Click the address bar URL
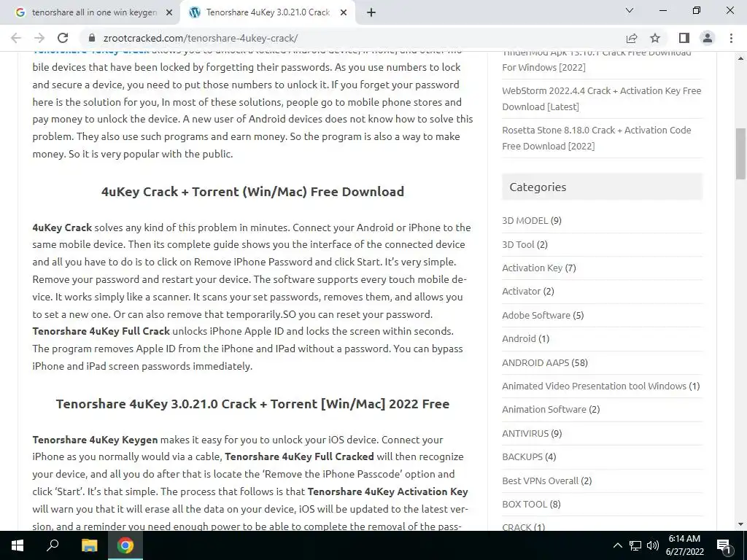This screenshot has width=747, height=560. tap(201, 38)
